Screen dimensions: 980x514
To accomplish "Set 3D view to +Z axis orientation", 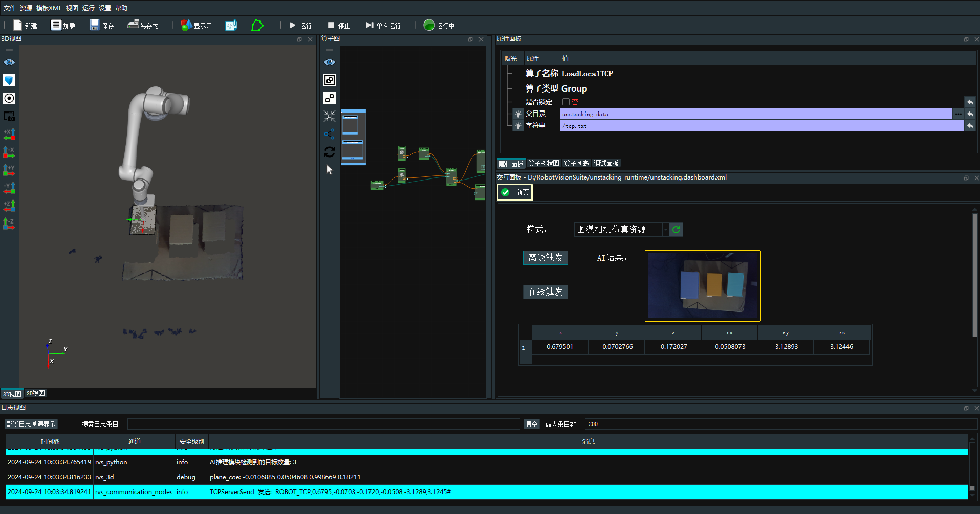I will tap(9, 206).
